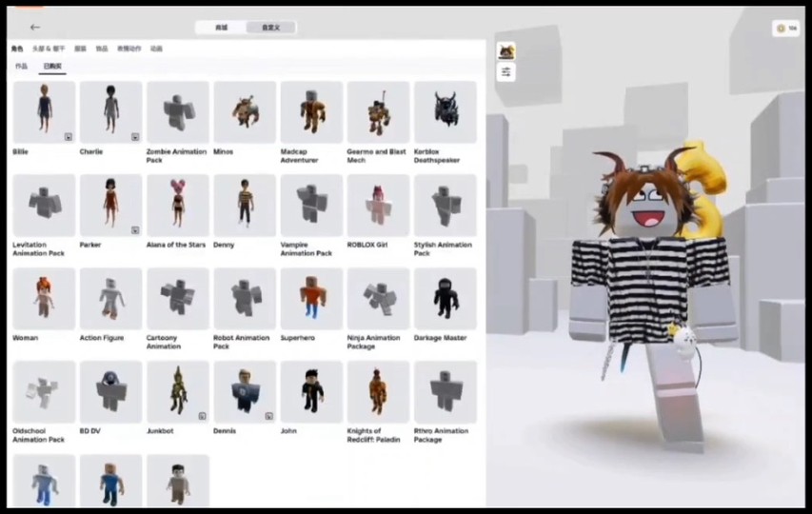Screen dimensions: 812x514
Task: Choose the Junkbot bundle
Action: pos(178,392)
